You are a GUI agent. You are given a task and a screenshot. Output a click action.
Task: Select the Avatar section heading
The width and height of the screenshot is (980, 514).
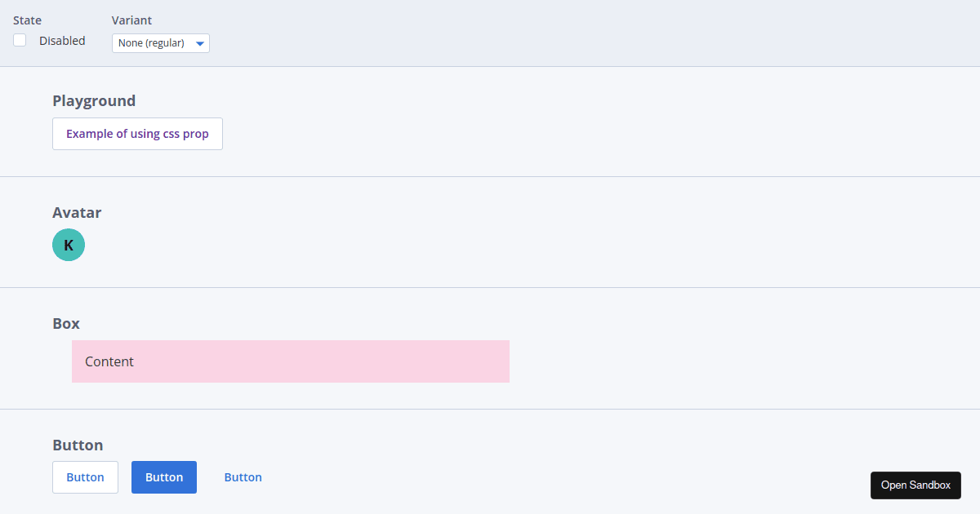click(x=77, y=212)
